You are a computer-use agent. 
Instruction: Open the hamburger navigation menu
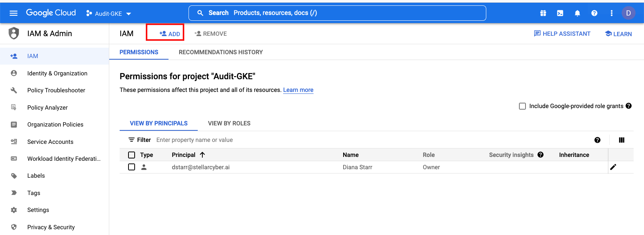[13, 13]
